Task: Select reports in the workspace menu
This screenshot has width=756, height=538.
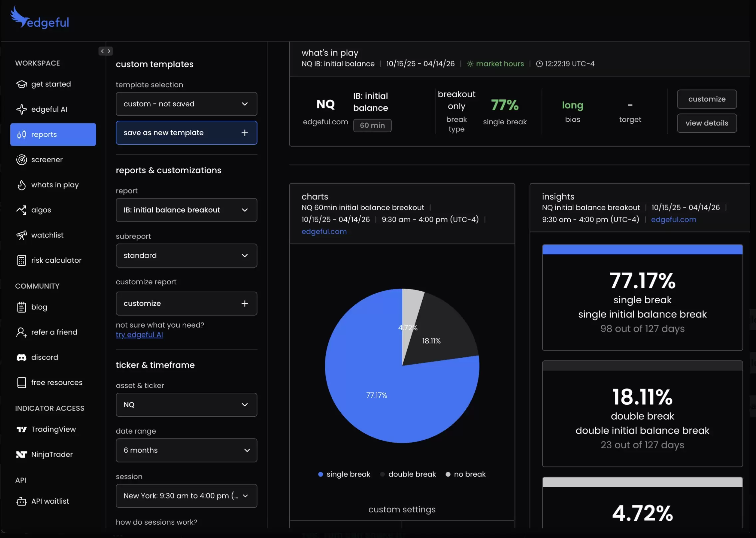Action: click(x=53, y=135)
